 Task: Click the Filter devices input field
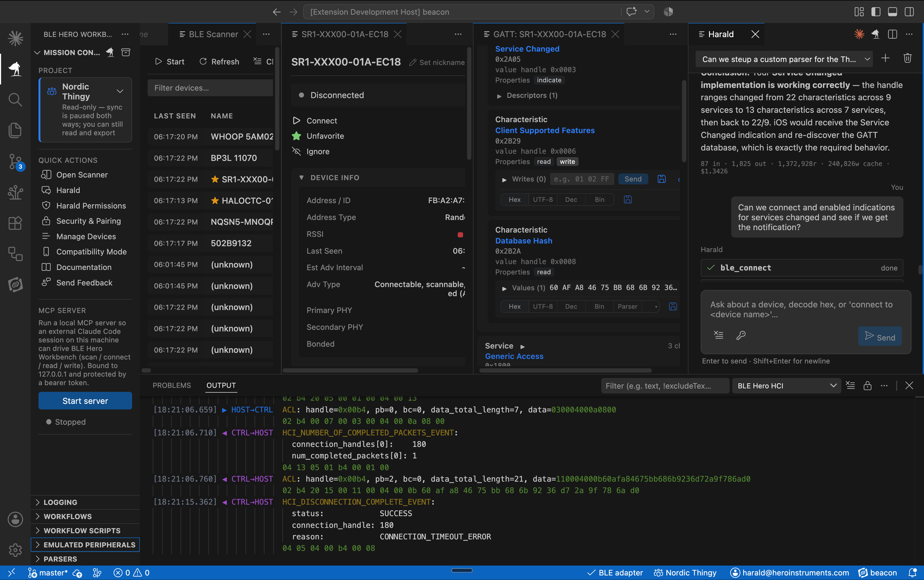point(210,88)
